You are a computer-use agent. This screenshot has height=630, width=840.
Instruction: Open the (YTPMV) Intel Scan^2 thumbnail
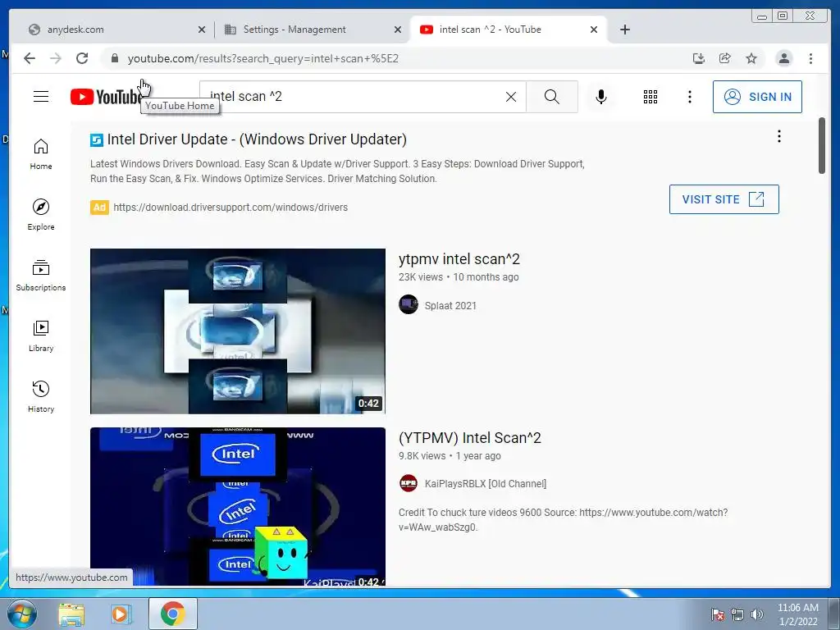click(237, 506)
